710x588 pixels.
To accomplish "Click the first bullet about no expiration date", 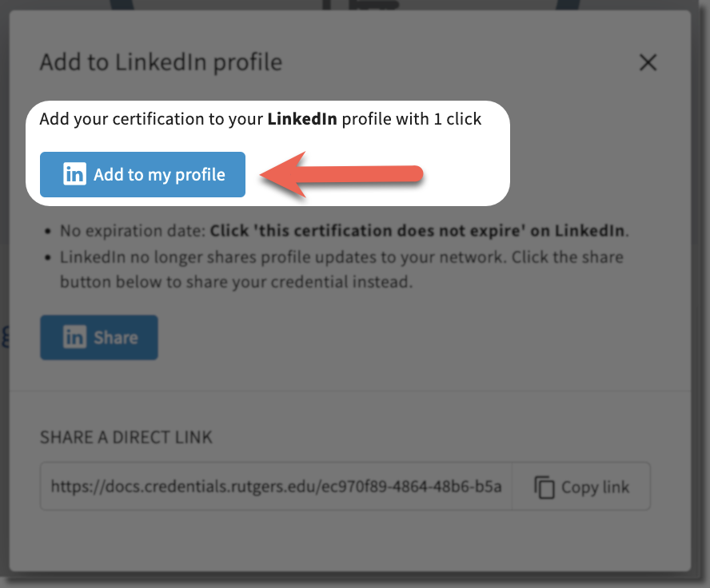I will click(x=344, y=231).
